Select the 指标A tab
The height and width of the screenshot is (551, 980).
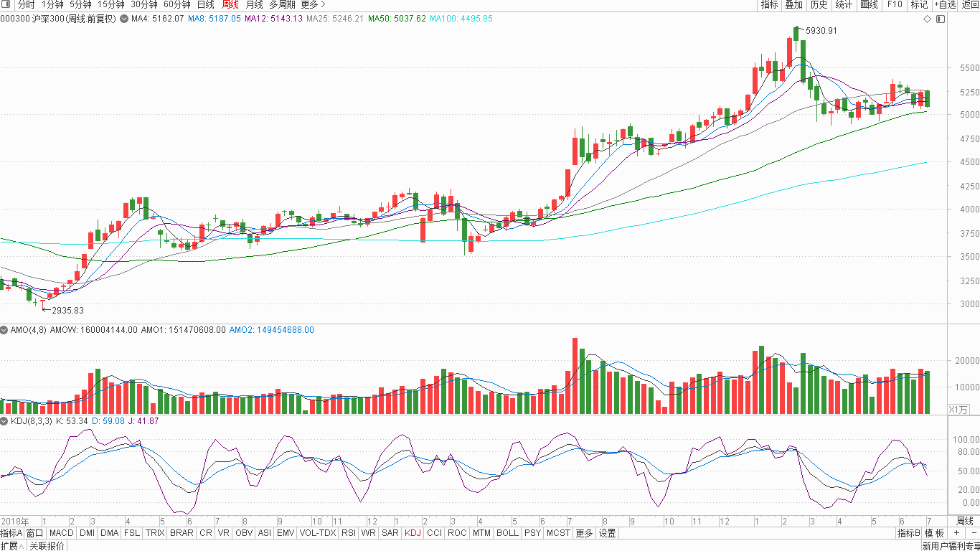(x=11, y=533)
